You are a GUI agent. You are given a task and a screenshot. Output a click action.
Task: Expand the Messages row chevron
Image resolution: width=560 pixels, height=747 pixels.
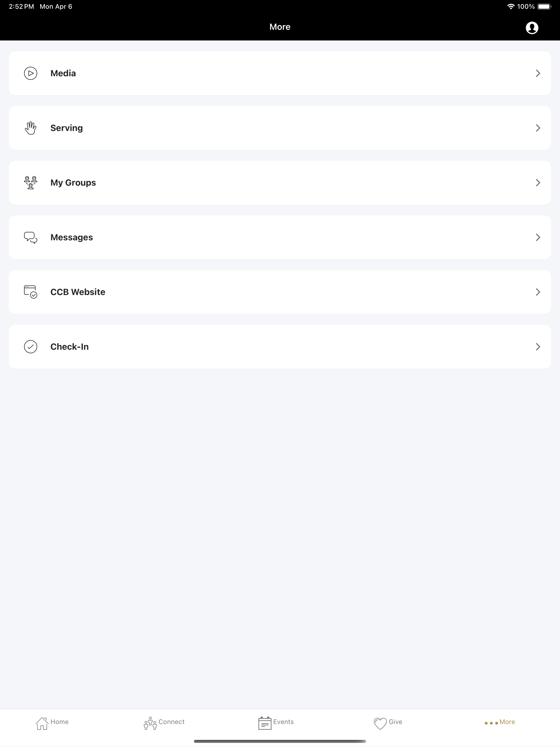538,237
